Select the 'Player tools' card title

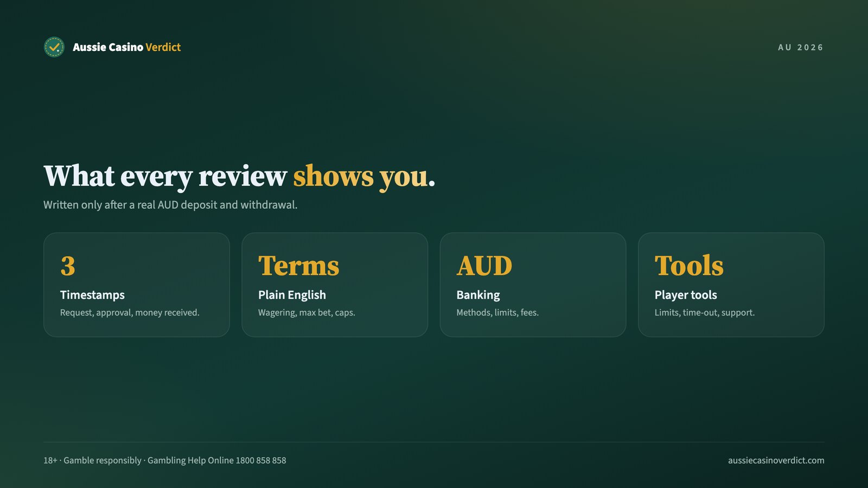tap(686, 295)
